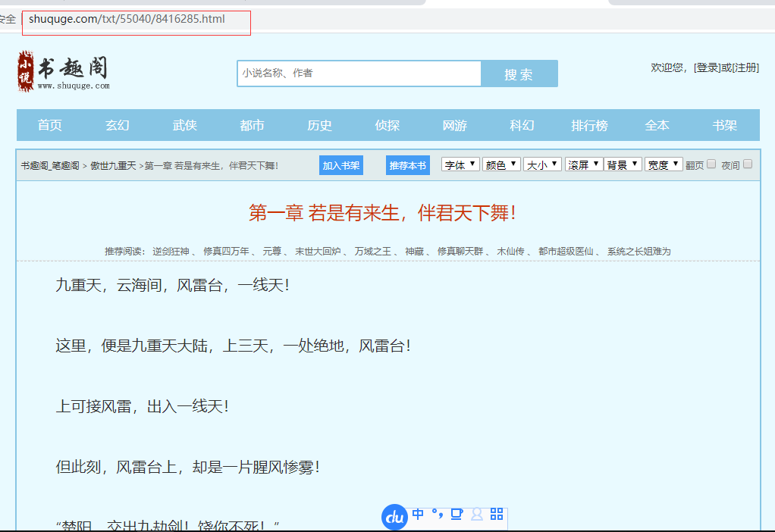Open the 侦探 category
The height and width of the screenshot is (532, 775).
tap(387, 125)
